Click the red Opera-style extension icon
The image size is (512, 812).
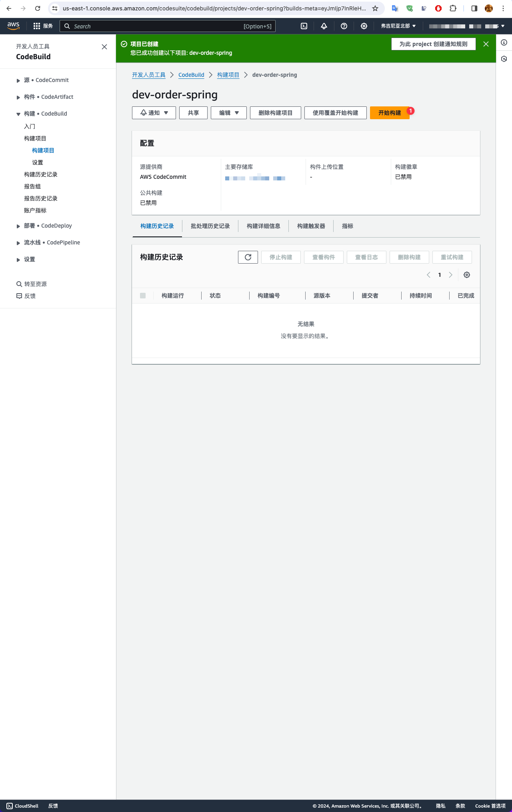[x=438, y=8]
